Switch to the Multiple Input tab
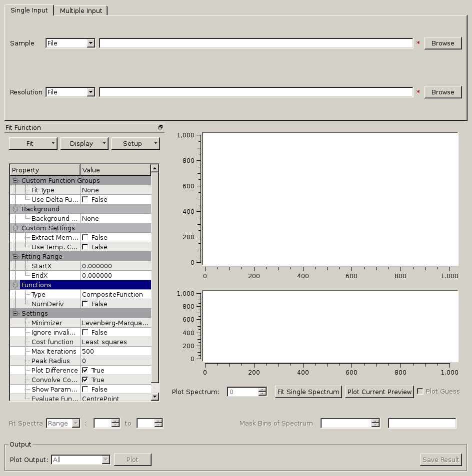 (80, 10)
